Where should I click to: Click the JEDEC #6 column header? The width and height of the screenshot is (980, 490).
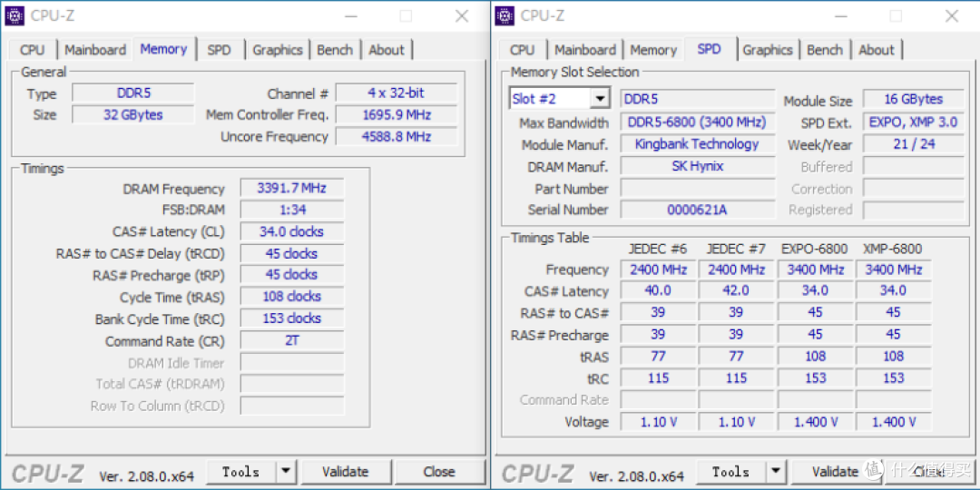[658, 249]
